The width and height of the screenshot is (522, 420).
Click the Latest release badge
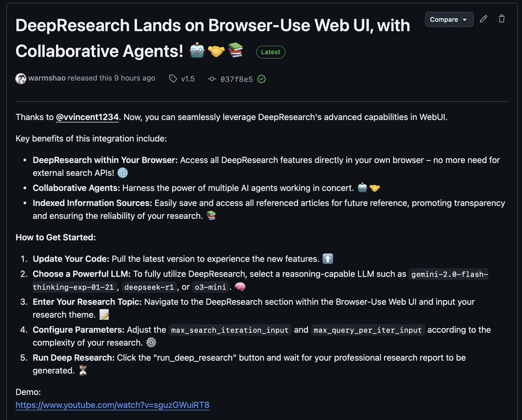click(x=271, y=52)
